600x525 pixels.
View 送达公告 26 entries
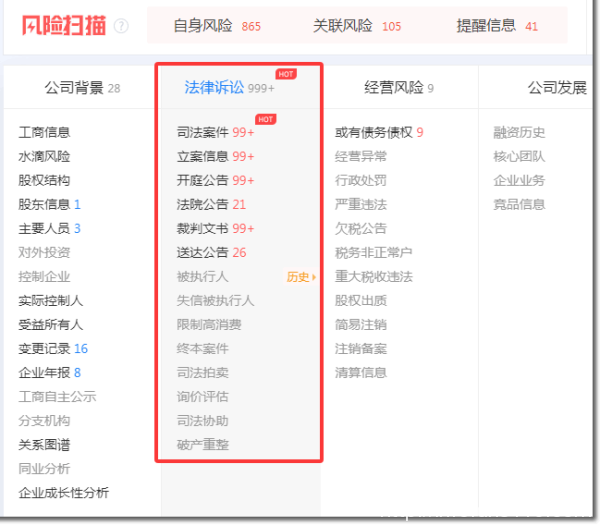[x=211, y=252]
